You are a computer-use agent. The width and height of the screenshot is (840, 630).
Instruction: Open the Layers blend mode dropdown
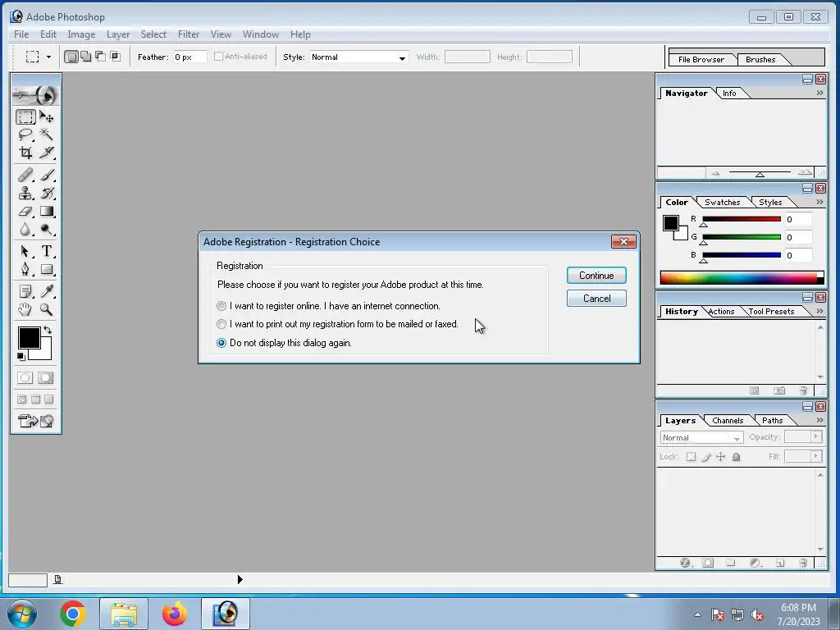(702, 438)
